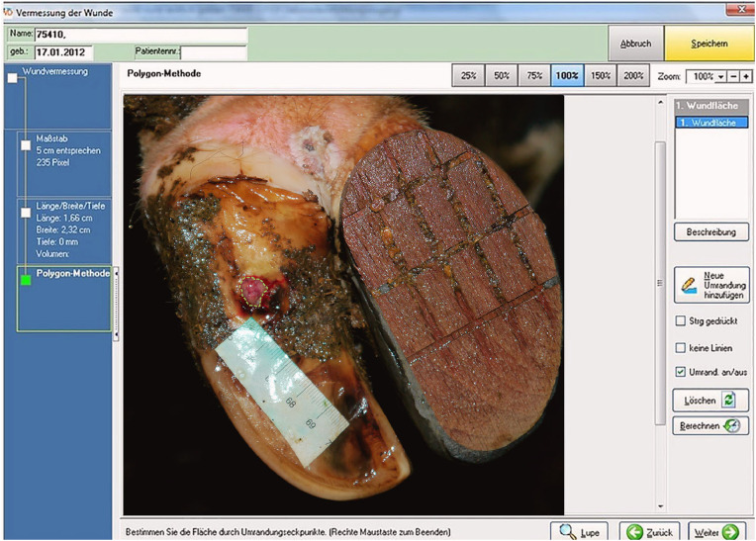The height and width of the screenshot is (541, 756).
Task: Add new outline with Neue Umrandung hinzufügen
Action: click(710, 284)
